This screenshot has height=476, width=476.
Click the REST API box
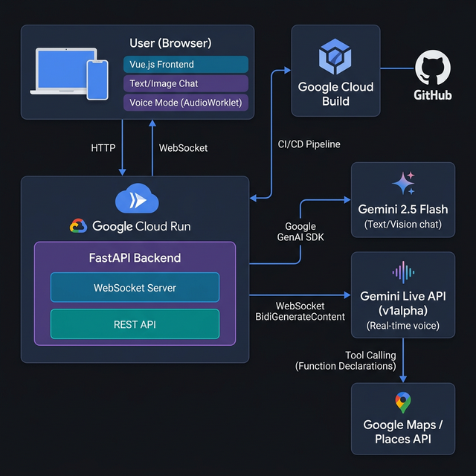[x=135, y=324]
